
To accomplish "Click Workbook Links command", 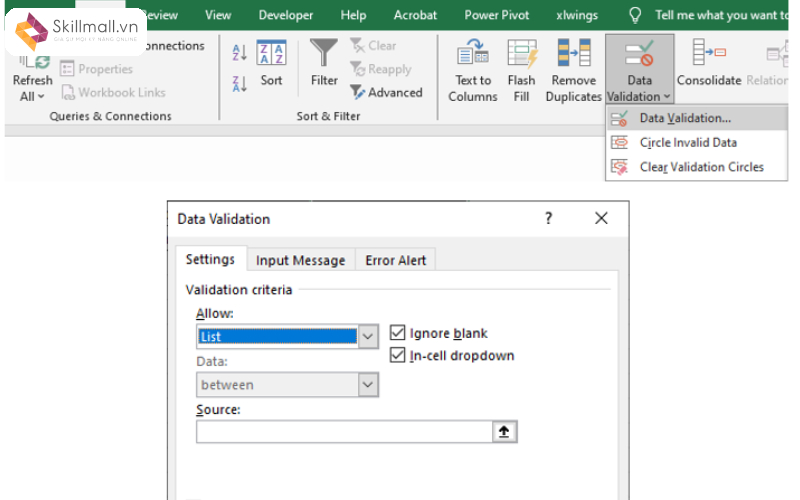I will 113,92.
